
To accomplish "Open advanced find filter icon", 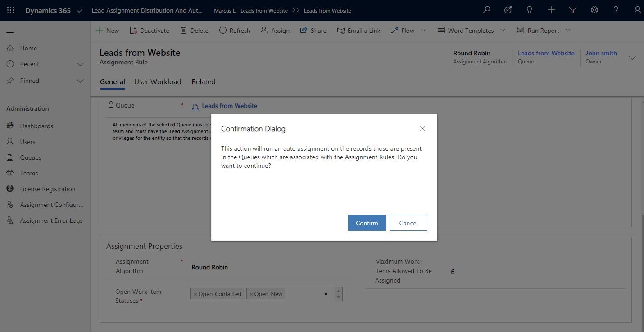I will click(573, 10).
